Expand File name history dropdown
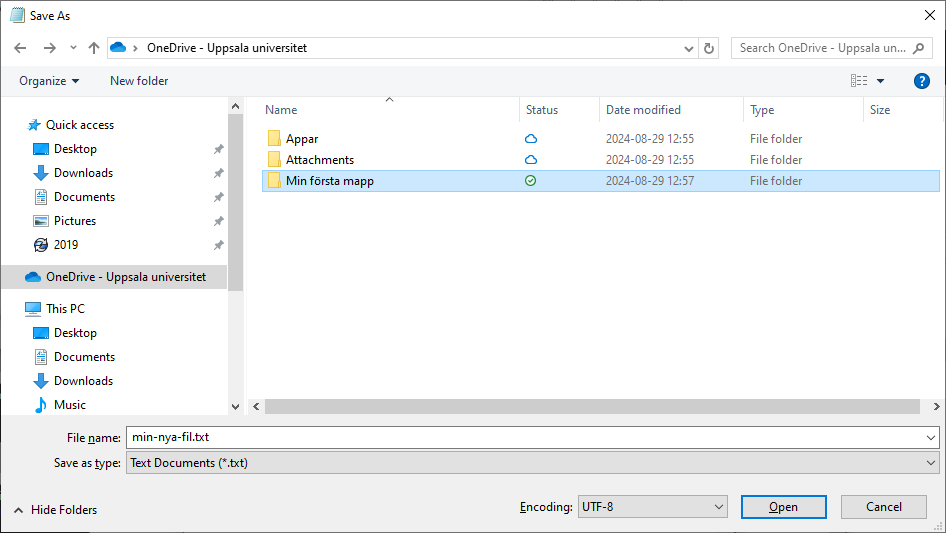This screenshot has height=533, width=946. coord(931,438)
